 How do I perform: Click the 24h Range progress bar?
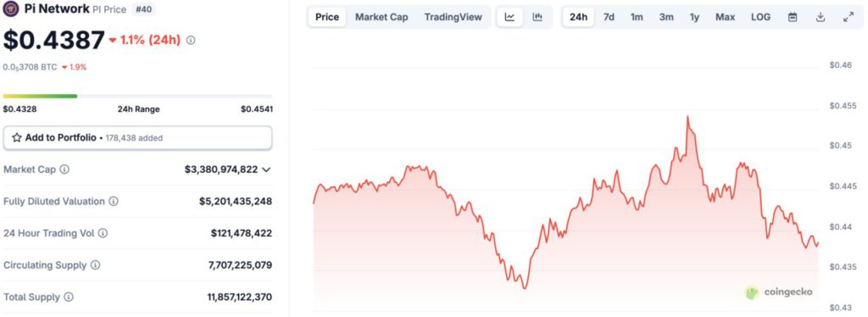137,97
